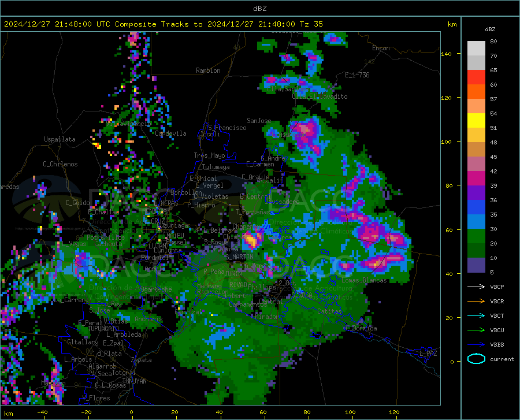Click the green VBCU arrow icon
The width and height of the screenshot is (520, 420).
click(x=476, y=330)
